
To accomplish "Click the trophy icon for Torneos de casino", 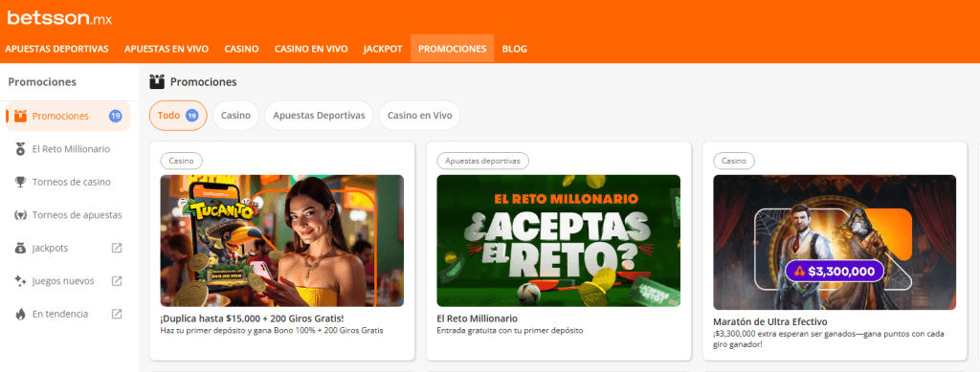I will (x=20, y=183).
